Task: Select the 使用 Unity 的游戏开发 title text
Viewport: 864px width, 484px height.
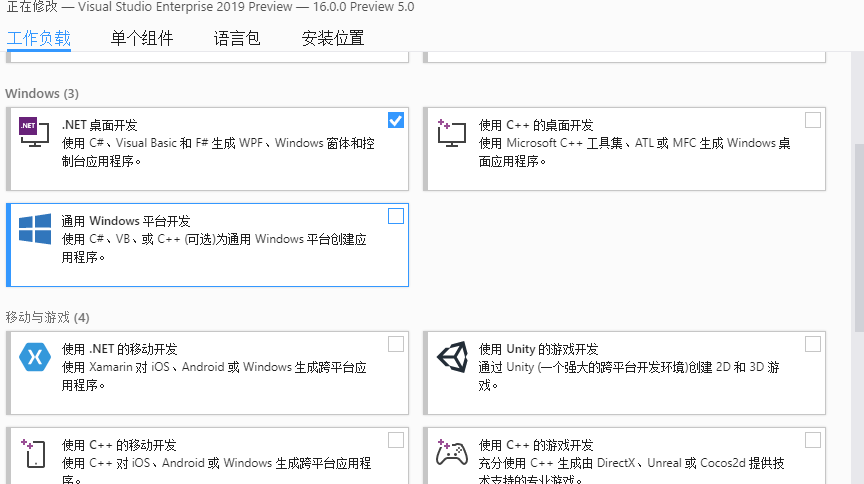Action: [538, 349]
